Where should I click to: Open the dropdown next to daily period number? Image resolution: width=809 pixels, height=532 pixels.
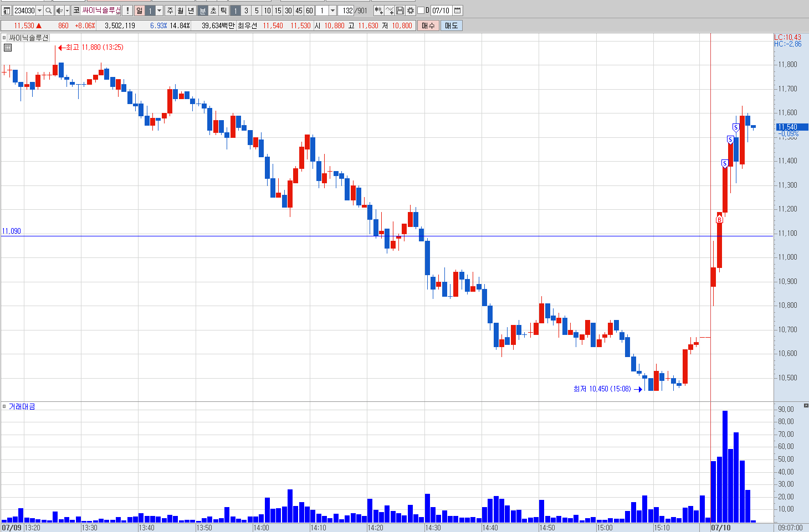click(x=160, y=11)
